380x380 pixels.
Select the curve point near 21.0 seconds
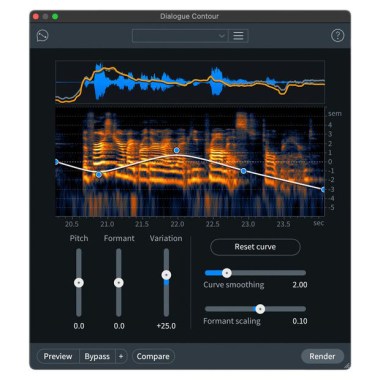(x=99, y=174)
